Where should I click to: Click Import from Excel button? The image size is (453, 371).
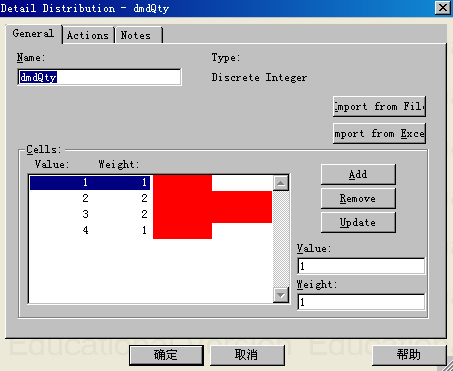[x=379, y=134]
